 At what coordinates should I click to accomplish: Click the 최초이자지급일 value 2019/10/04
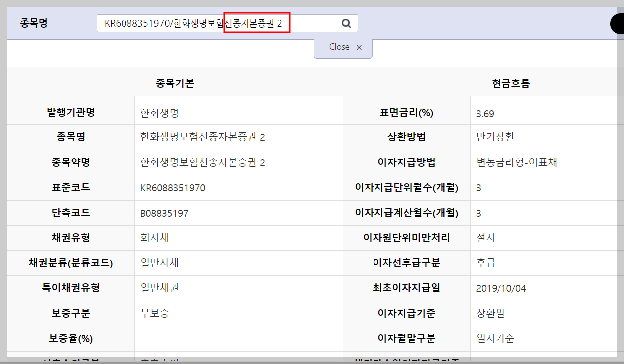(501, 289)
